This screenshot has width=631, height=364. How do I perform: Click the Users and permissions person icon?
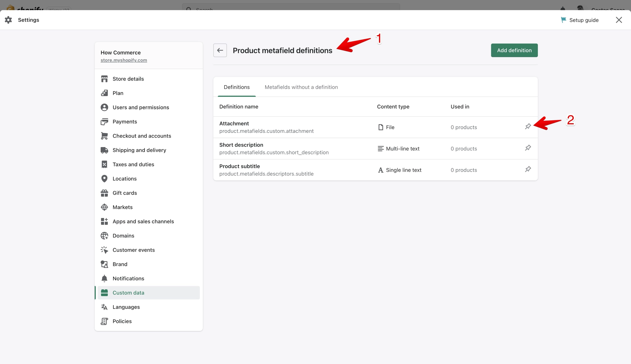pyautogui.click(x=104, y=107)
